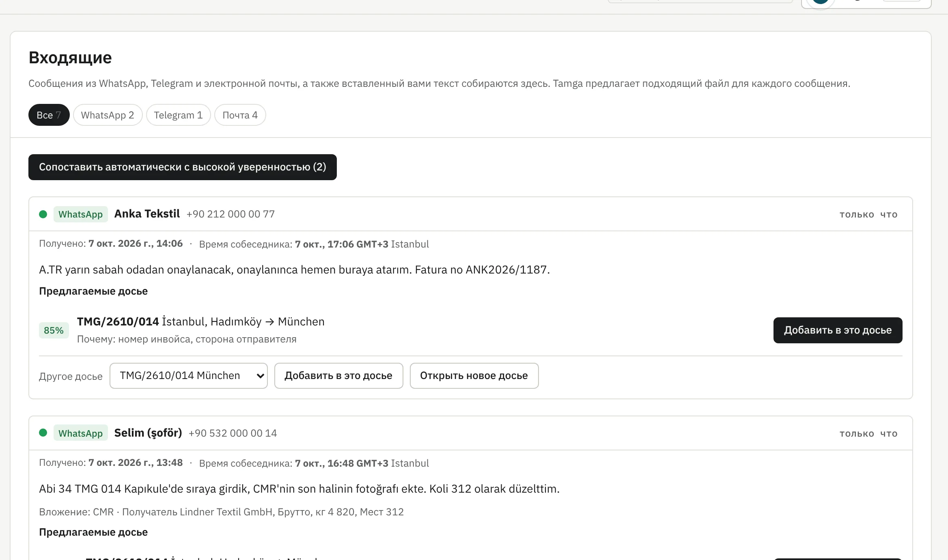948x560 pixels.
Task: Switch to the Telegram 1 filter
Action: tap(178, 115)
